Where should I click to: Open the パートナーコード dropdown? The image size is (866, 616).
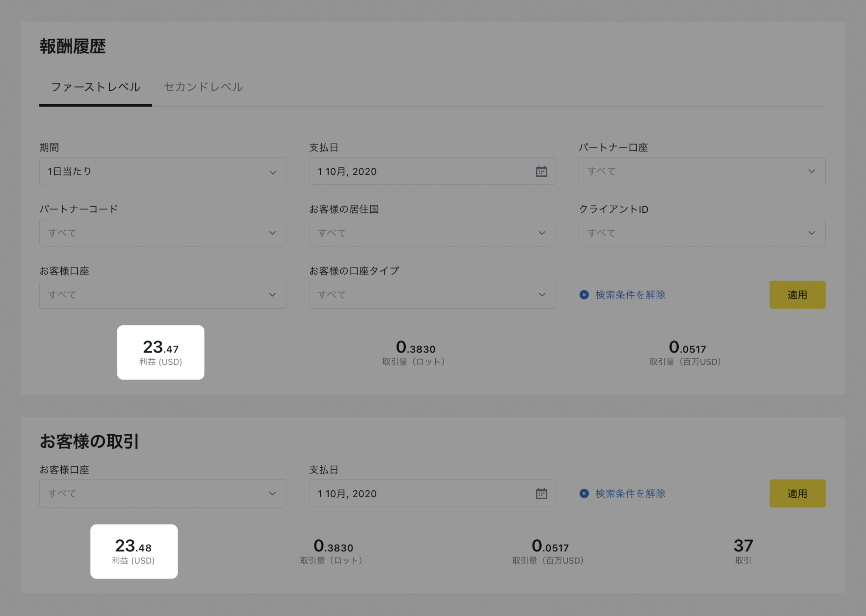(x=162, y=233)
